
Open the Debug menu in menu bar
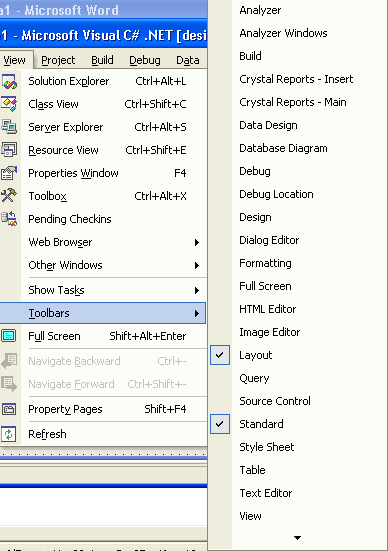pos(145,60)
